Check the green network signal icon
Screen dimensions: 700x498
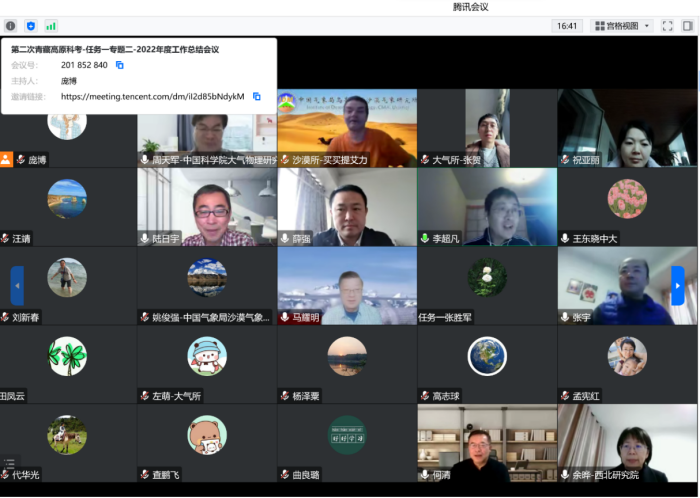click(x=50, y=26)
